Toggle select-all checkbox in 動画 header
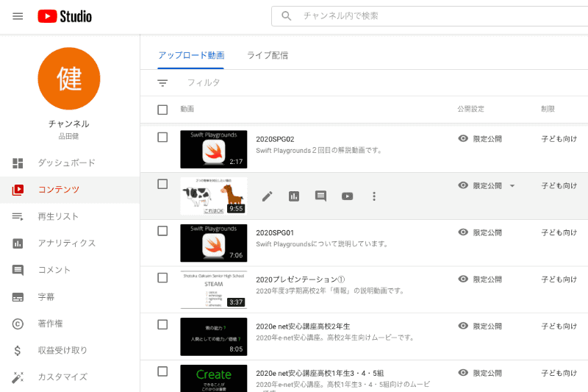 coord(162,110)
